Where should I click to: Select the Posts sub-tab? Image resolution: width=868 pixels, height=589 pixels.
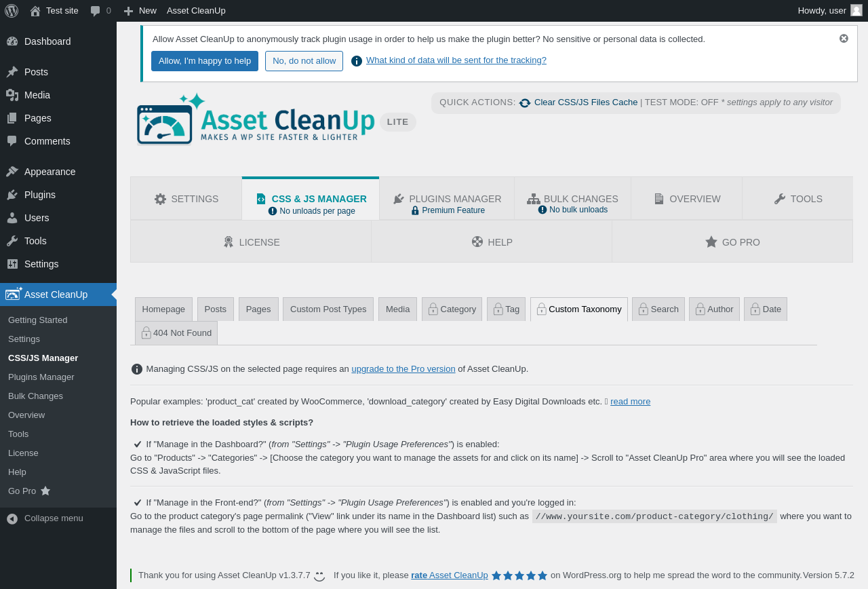pyautogui.click(x=216, y=309)
